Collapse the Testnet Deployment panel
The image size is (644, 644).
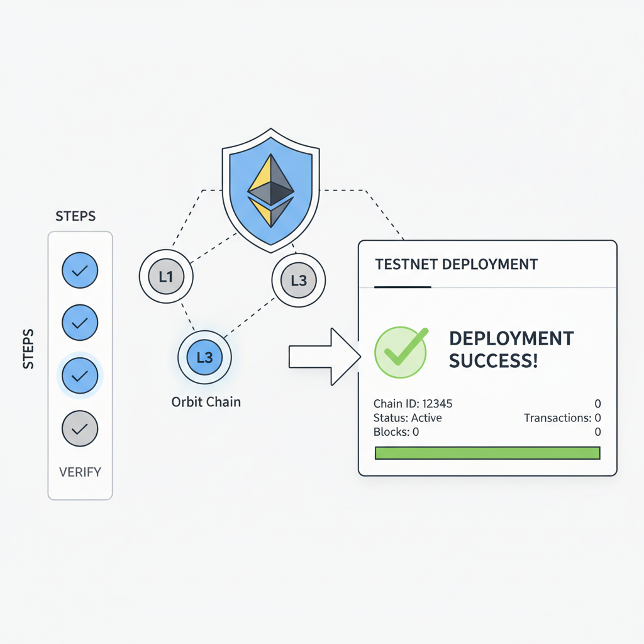point(457,264)
